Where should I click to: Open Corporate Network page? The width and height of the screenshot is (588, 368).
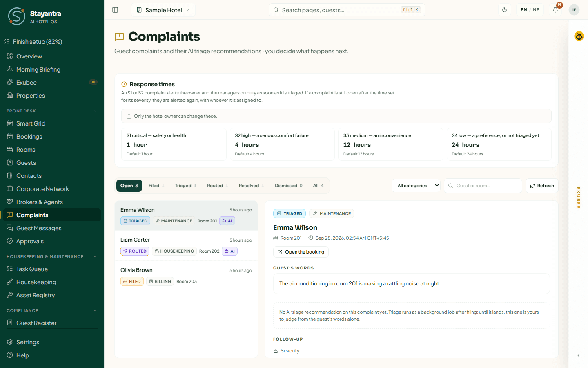coord(52,189)
